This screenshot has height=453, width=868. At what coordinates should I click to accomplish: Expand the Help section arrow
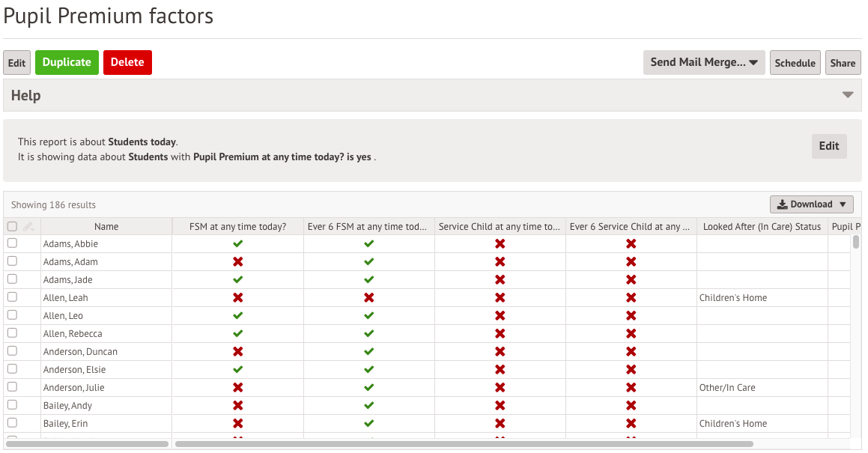[848, 95]
